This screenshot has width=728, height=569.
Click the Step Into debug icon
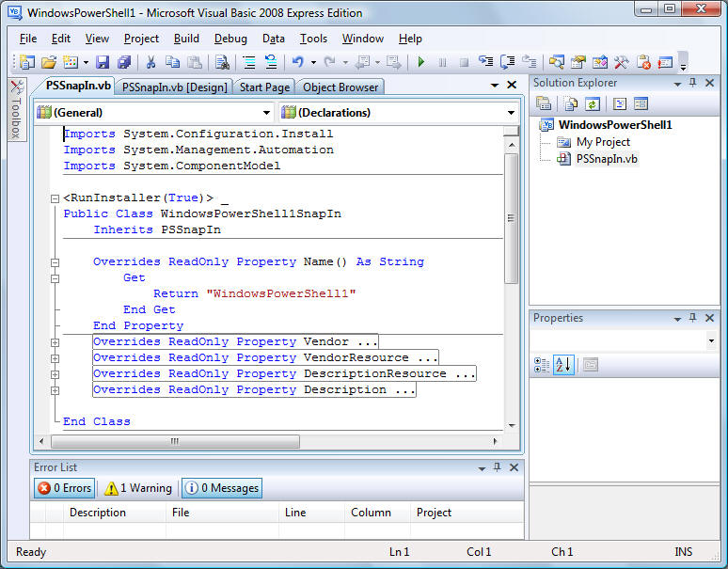tap(485, 62)
